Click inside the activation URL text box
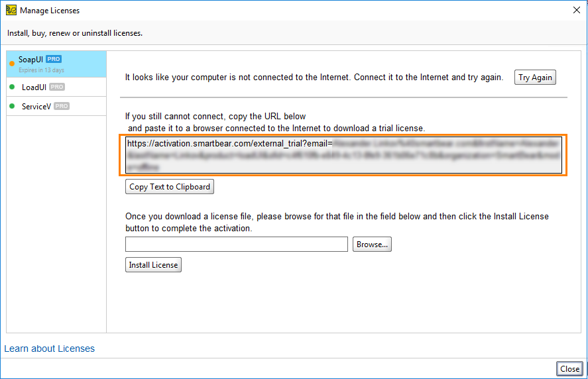This screenshot has width=588, height=379. point(343,155)
